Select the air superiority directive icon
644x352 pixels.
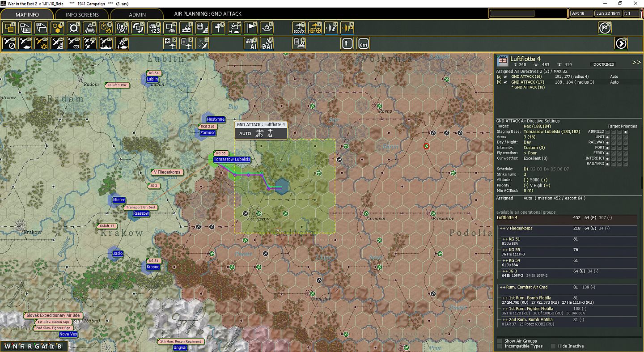[x=90, y=43]
